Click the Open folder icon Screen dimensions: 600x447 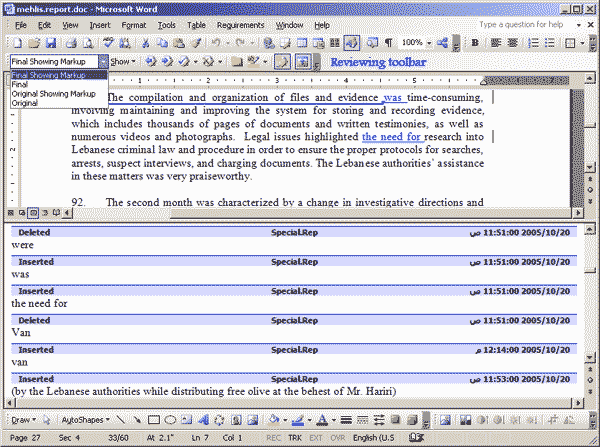36,44
